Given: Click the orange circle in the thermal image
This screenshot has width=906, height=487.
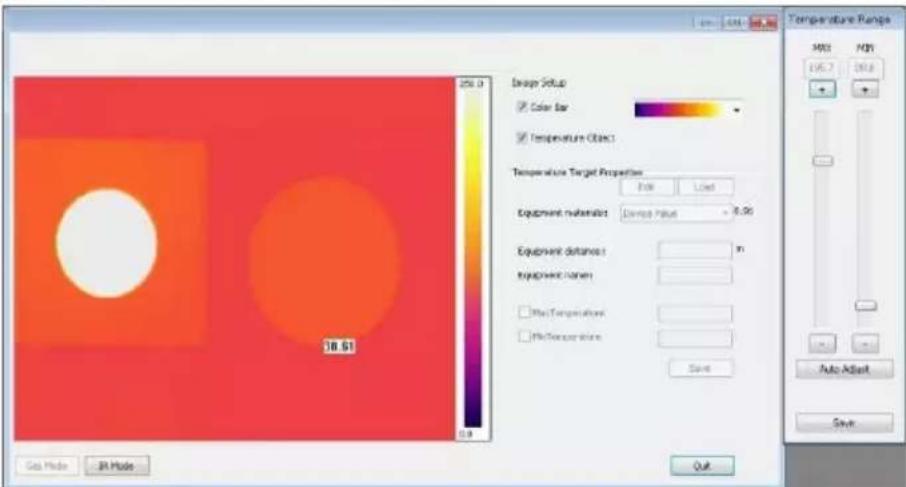Looking at the screenshot, I should pyautogui.click(x=325, y=260).
